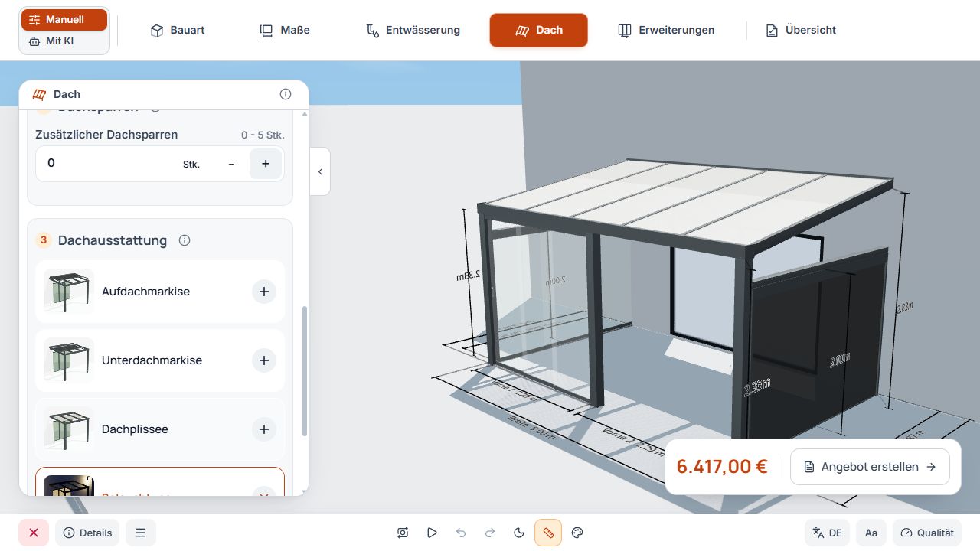Click the Aufdachmarkise thumbnail

tap(69, 292)
